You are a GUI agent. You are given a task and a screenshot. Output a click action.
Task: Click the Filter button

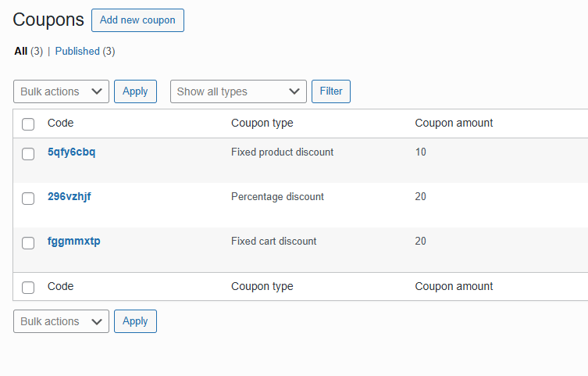pyautogui.click(x=331, y=91)
